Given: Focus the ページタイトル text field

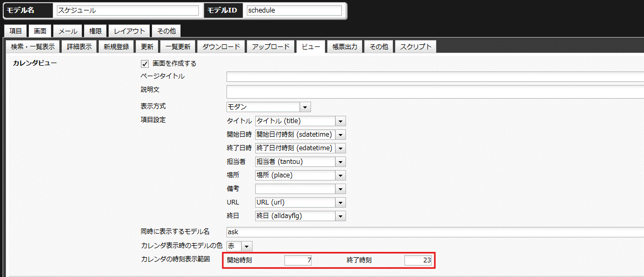Looking at the screenshot, I should click(435, 77).
